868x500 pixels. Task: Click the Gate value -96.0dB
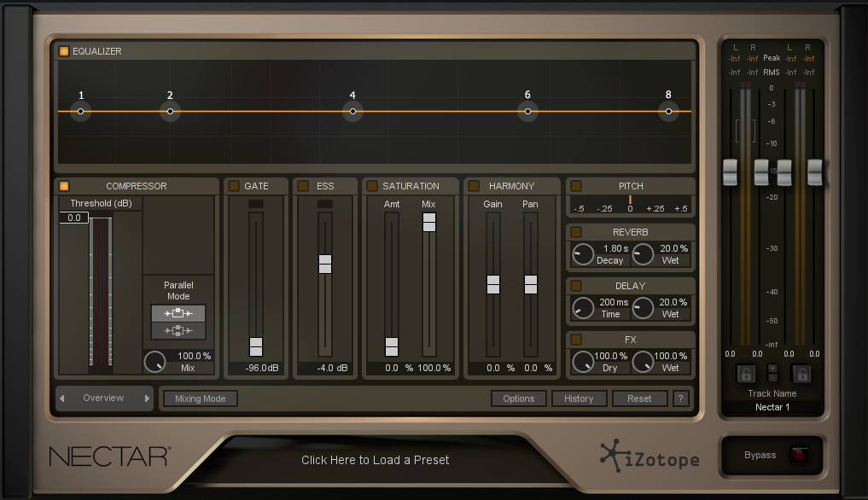[x=262, y=369]
